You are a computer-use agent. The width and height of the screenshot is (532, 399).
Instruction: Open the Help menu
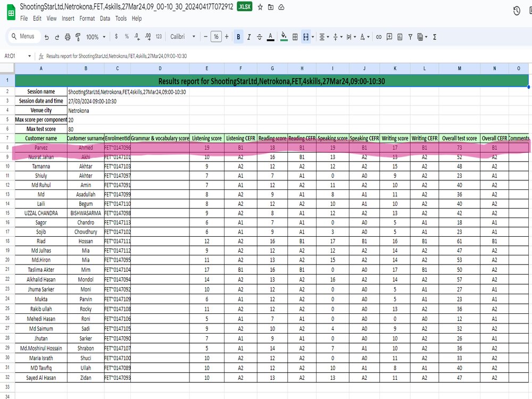pos(137,18)
